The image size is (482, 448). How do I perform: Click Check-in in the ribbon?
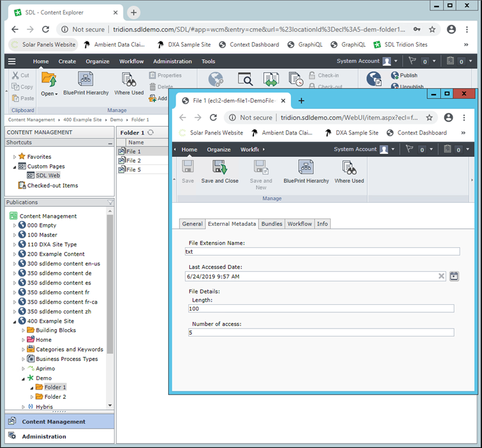[324, 75]
